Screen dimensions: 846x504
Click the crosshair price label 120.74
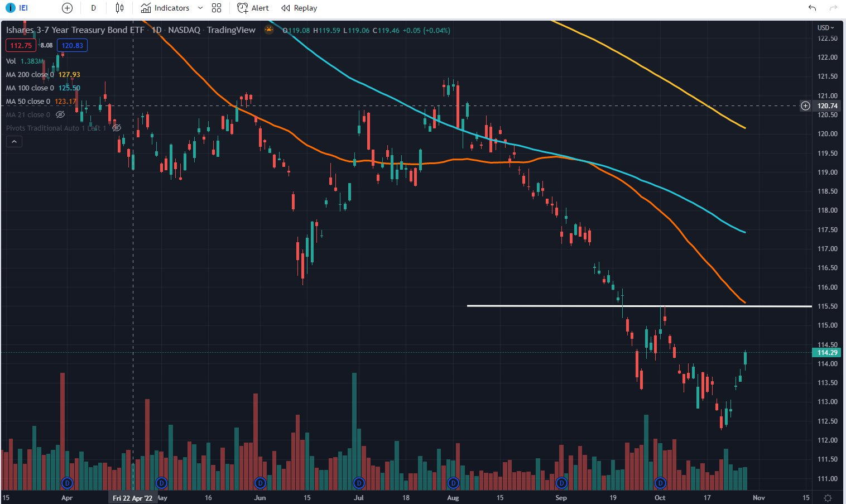pos(827,105)
